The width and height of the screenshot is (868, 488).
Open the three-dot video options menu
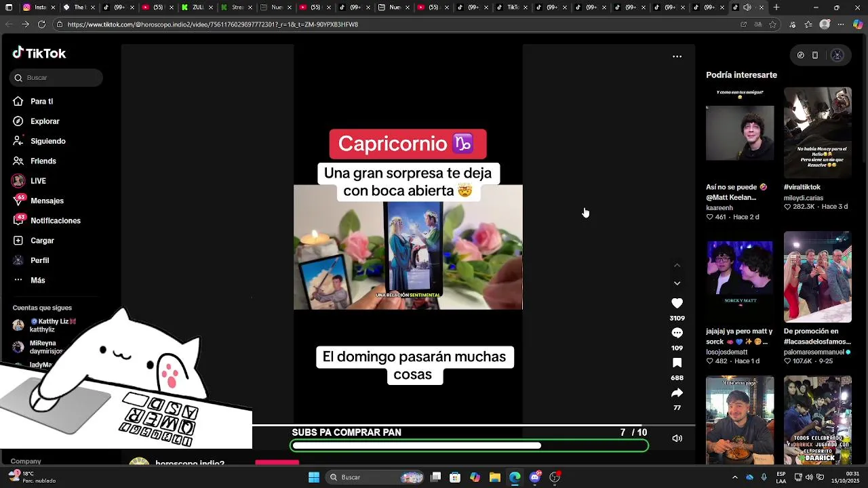[677, 57]
